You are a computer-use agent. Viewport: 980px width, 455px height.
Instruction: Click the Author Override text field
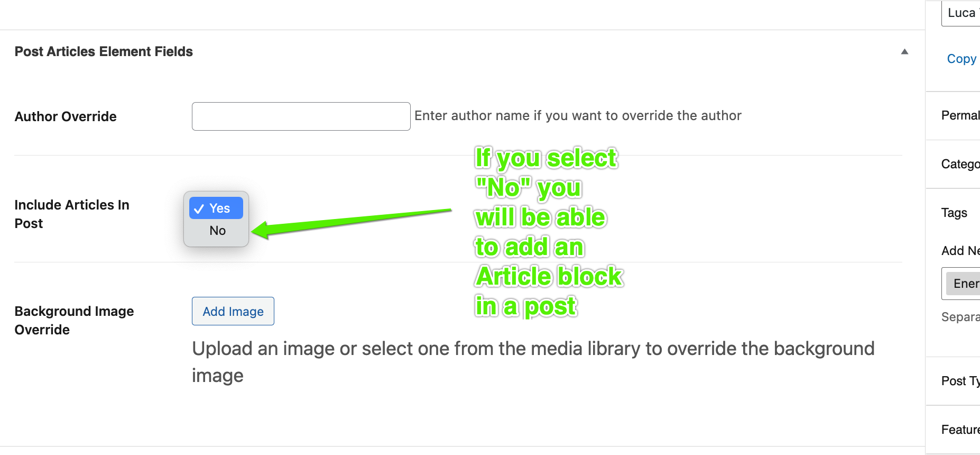coord(301,116)
